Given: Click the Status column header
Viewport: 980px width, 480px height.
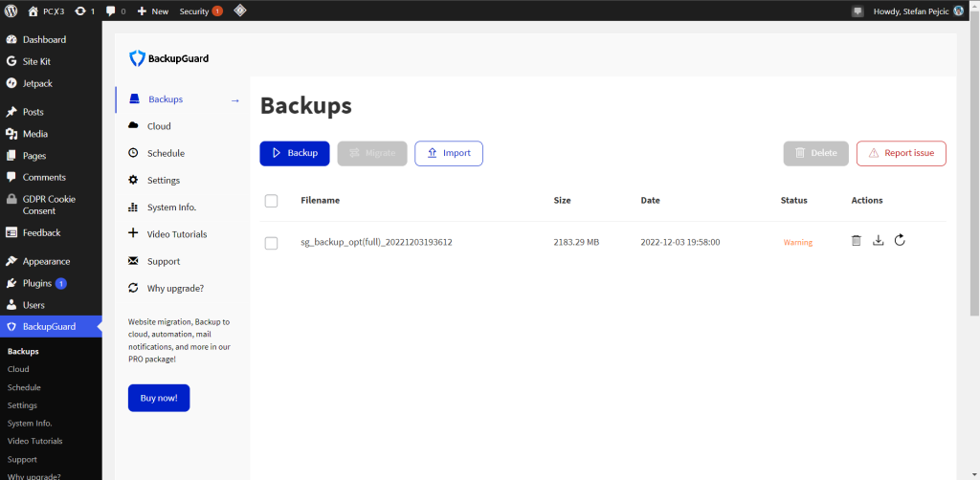Looking at the screenshot, I should [793, 201].
